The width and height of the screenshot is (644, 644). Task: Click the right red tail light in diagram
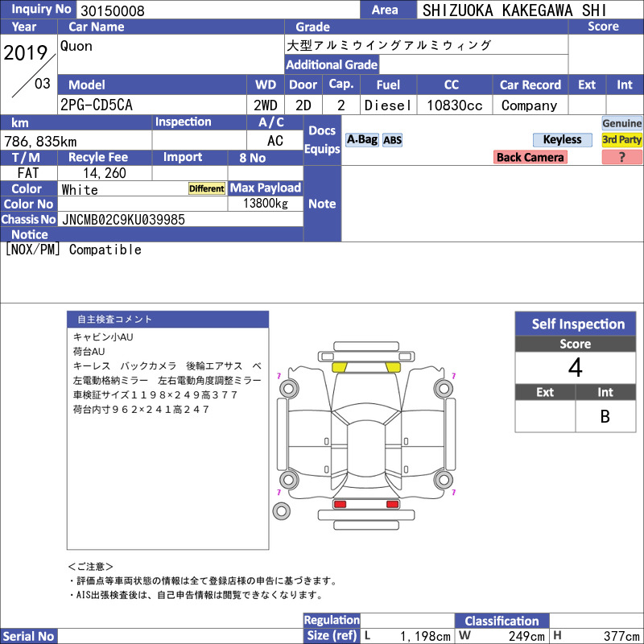pos(392,504)
